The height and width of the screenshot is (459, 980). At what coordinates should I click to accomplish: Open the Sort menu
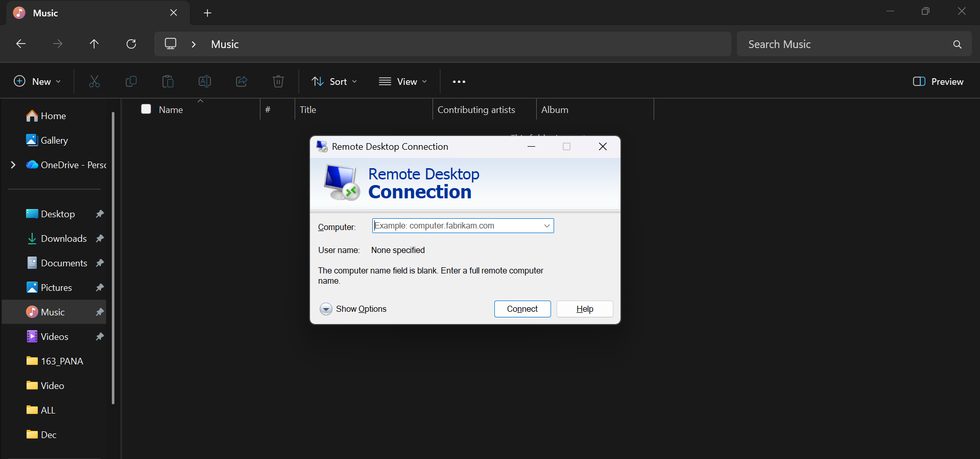pyautogui.click(x=334, y=81)
